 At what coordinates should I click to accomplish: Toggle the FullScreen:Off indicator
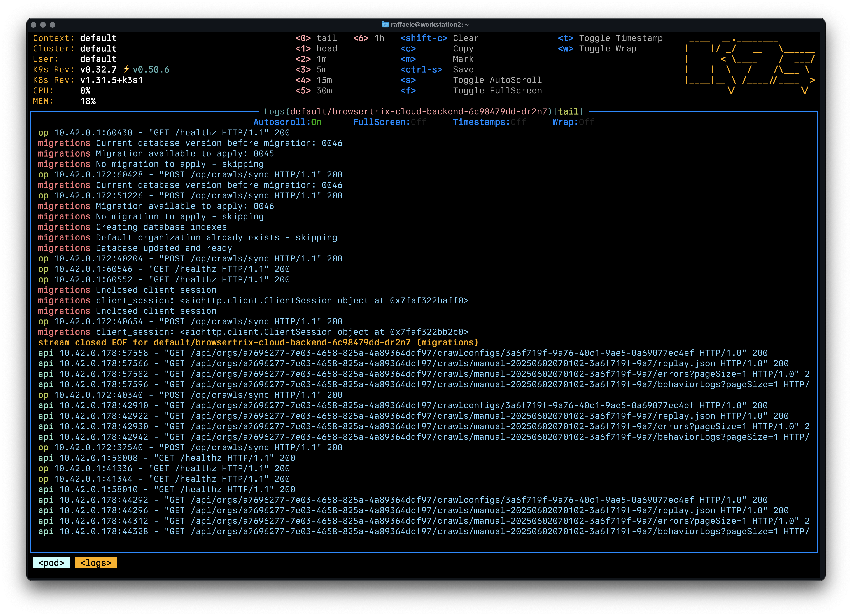click(389, 122)
